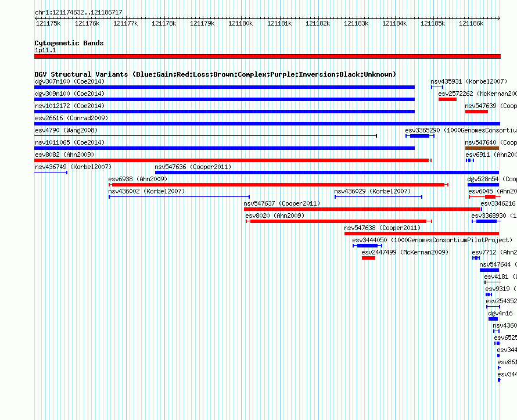Open variant esv3444050 1000GenomesConsortiumPilotProject label
This screenshot has width=517, height=420.
(432, 240)
